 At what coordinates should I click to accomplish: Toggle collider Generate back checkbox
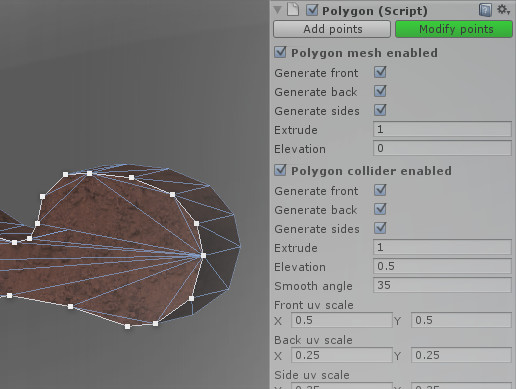click(380, 209)
